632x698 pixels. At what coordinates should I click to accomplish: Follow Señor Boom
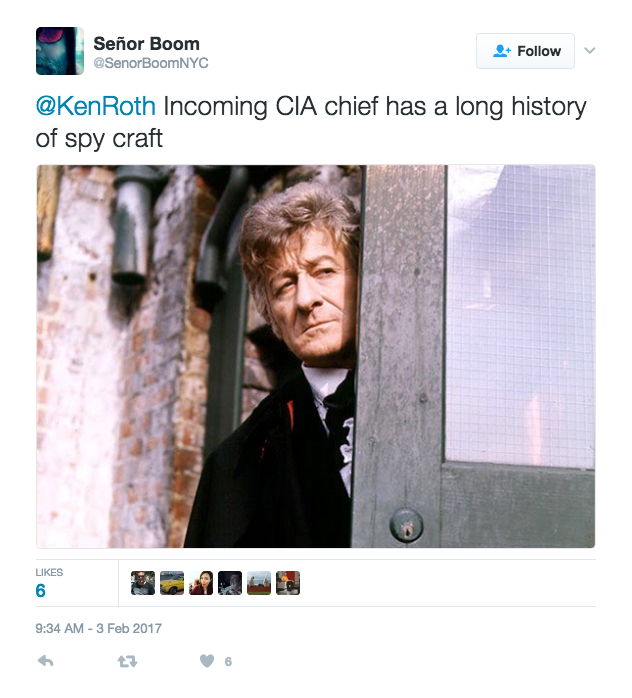click(525, 51)
